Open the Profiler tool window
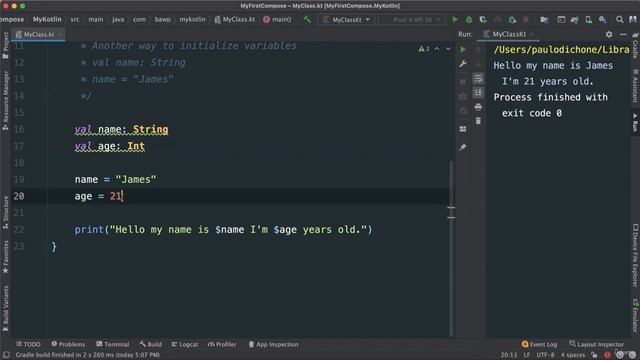This screenshot has width=640, height=360. [x=222, y=344]
